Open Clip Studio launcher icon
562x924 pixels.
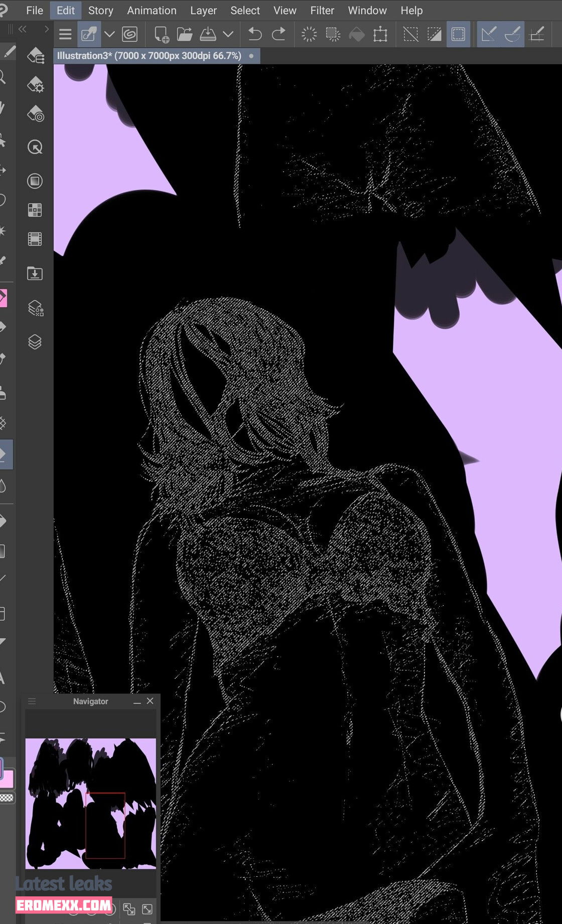tap(130, 34)
